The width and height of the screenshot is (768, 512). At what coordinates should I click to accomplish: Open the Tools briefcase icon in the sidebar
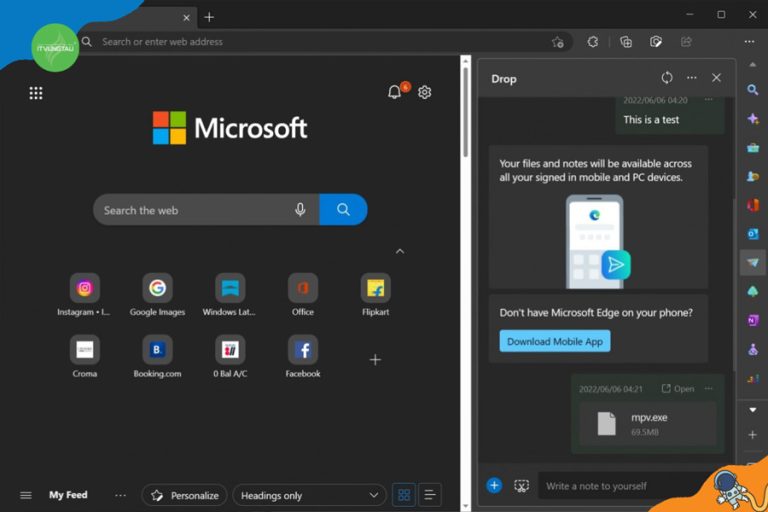[x=753, y=147]
